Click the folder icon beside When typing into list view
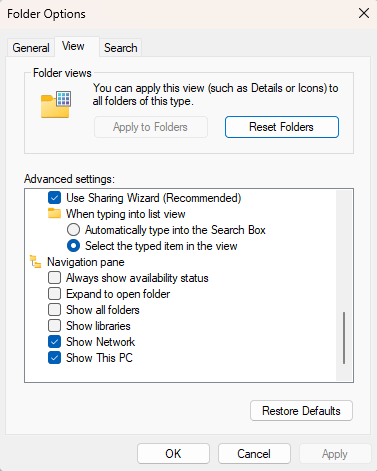This screenshot has width=377, height=471. [x=54, y=213]
